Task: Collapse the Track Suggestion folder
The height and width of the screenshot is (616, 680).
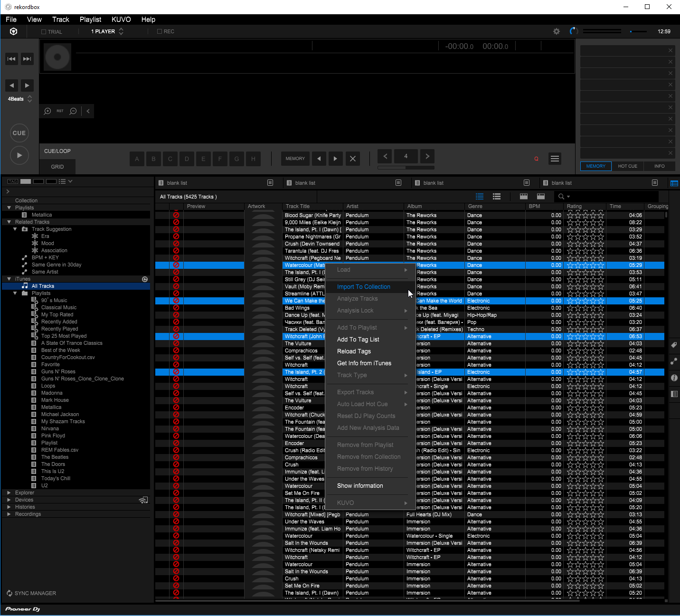Action: point(15,229)
